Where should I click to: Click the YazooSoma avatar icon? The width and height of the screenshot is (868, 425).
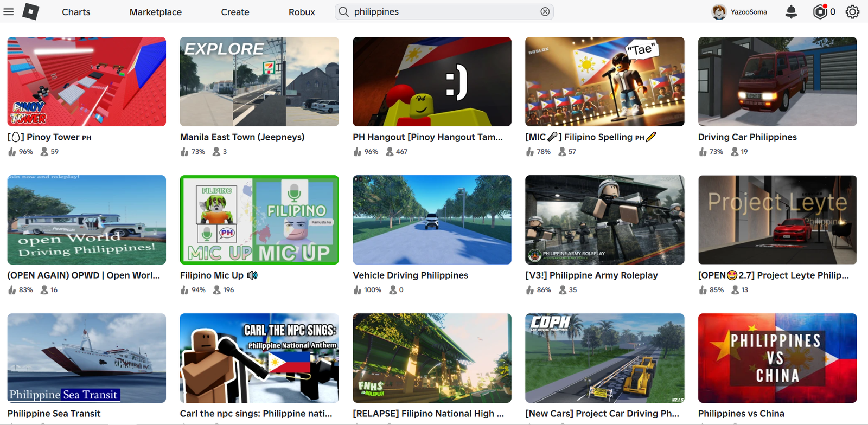(719, 12)
